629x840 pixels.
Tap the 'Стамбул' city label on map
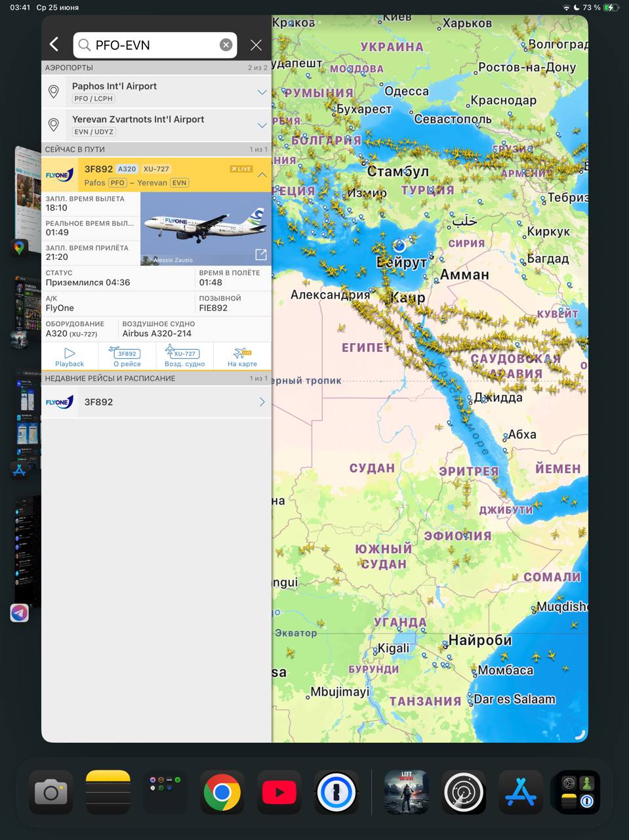click(x=398, y=171)
